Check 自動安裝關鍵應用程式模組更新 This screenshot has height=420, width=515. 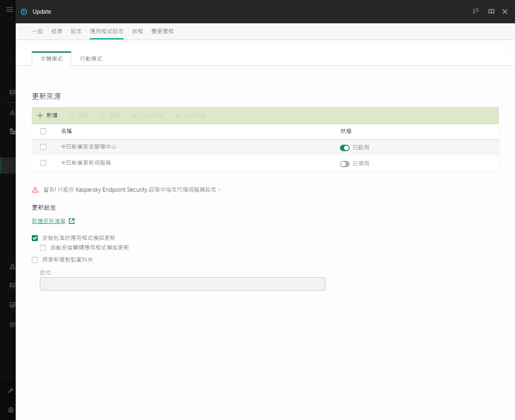pyautogui.click(x=43, y=248)
